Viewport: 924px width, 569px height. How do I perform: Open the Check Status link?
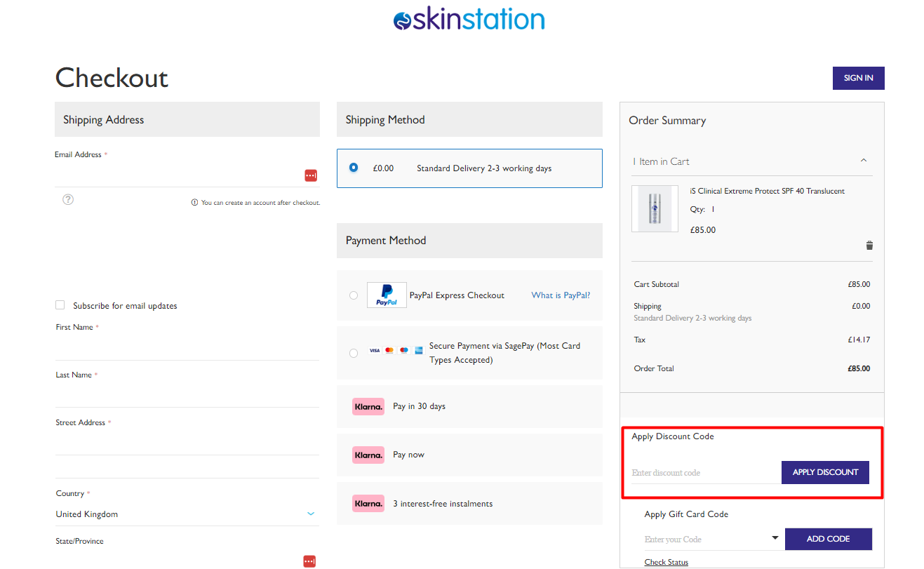click(667, 563)
